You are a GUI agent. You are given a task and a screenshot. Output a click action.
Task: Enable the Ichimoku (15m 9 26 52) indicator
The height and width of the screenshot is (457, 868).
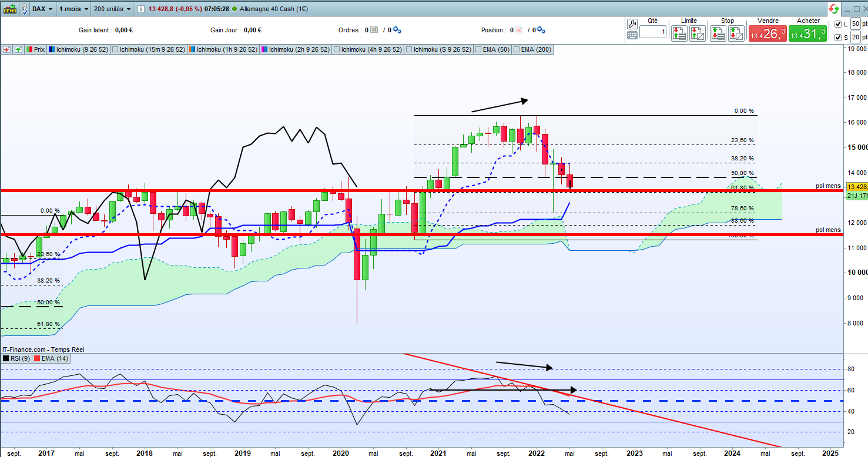pos(115,50)
